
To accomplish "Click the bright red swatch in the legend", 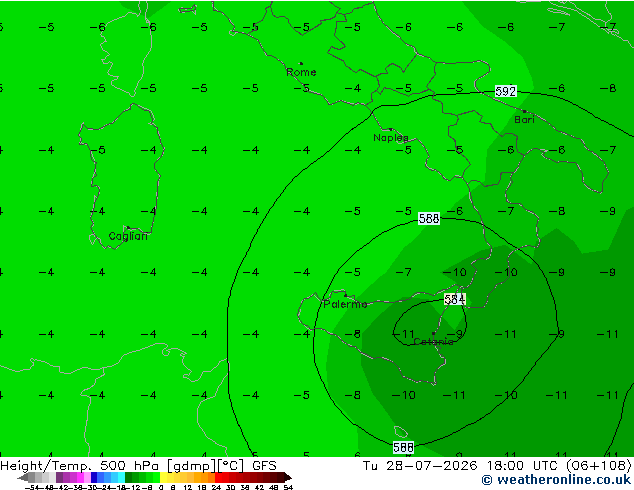I will pos(218,477).
